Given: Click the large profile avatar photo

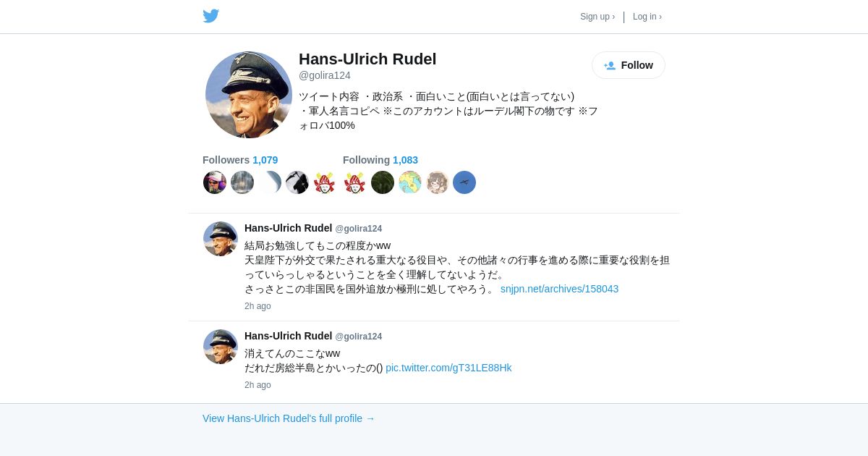Looking at the screenshot, I should (249, 95).
